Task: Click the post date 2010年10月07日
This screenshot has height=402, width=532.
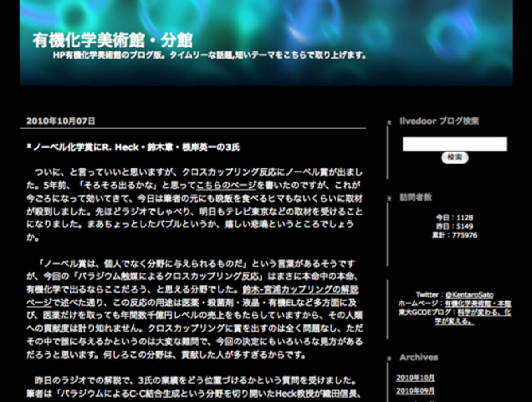Action: coord(61,121)
